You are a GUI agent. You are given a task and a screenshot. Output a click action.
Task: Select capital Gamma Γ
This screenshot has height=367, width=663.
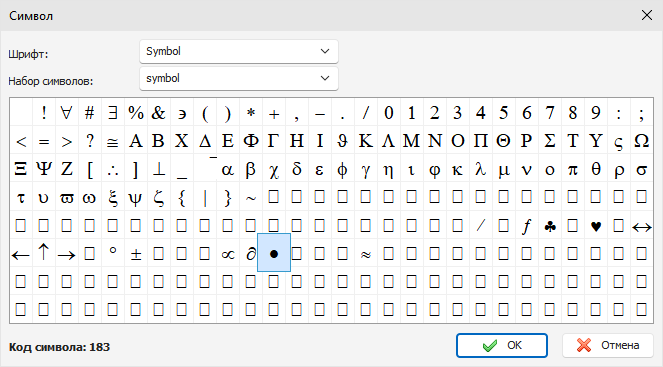point(274,141)
